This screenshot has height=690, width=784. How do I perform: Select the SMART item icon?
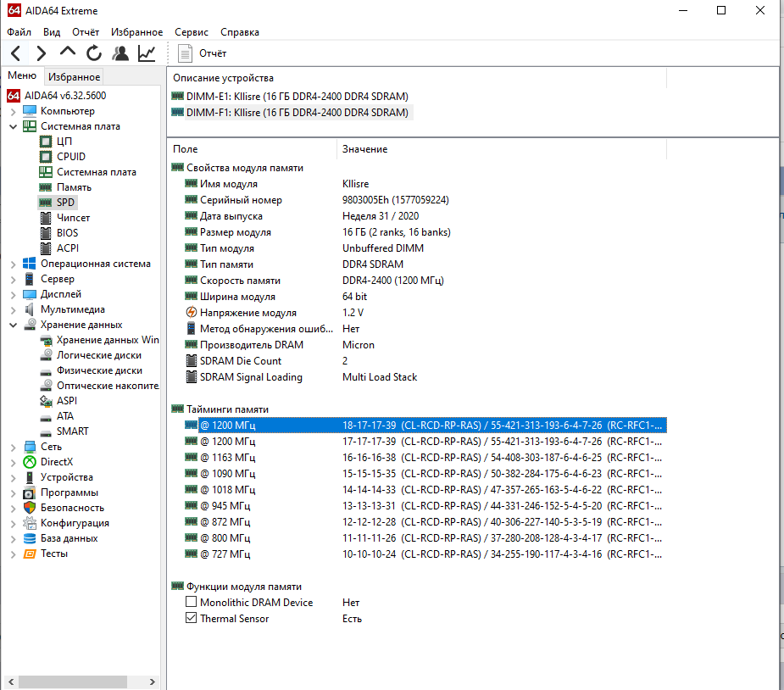pos(46,432)
